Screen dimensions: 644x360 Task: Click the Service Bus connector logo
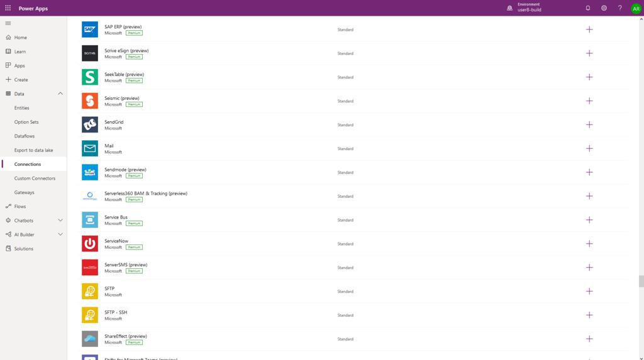89,220
